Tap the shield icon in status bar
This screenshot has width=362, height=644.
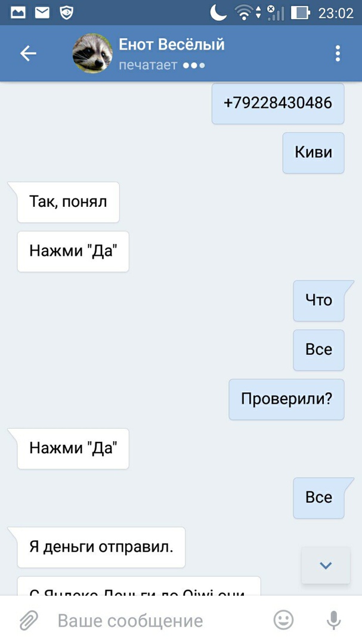66,13
